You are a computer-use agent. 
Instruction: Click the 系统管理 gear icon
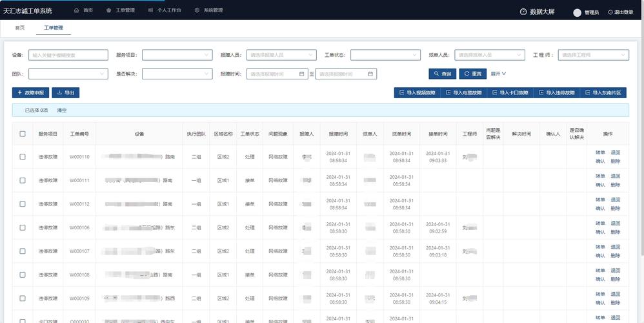click(197, 10)
